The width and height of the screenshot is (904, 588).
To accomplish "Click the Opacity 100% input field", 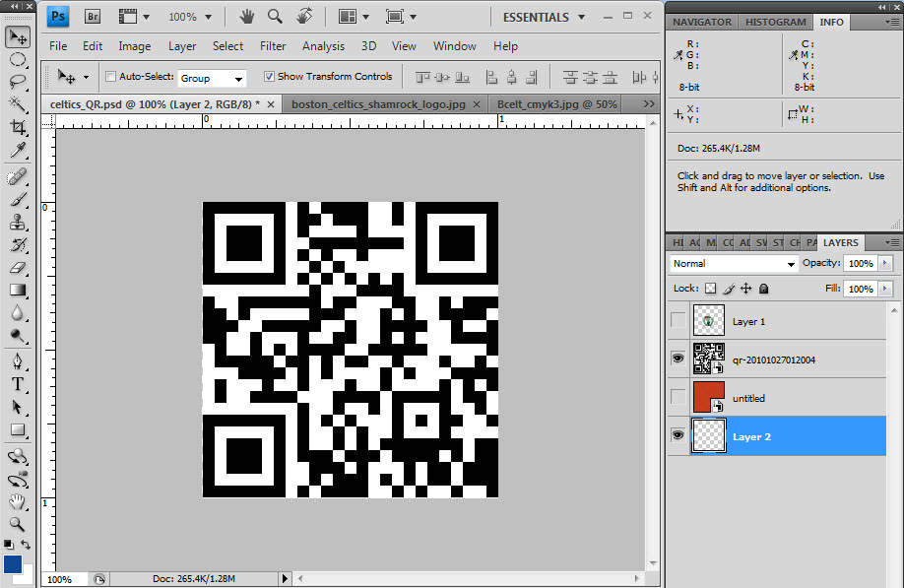I will [861, 263].
